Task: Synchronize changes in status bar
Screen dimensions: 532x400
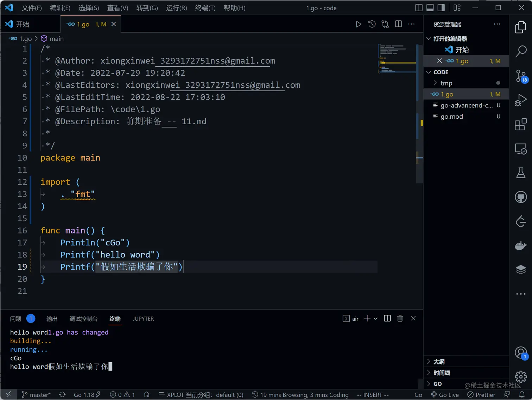Action: click(62, 395)
